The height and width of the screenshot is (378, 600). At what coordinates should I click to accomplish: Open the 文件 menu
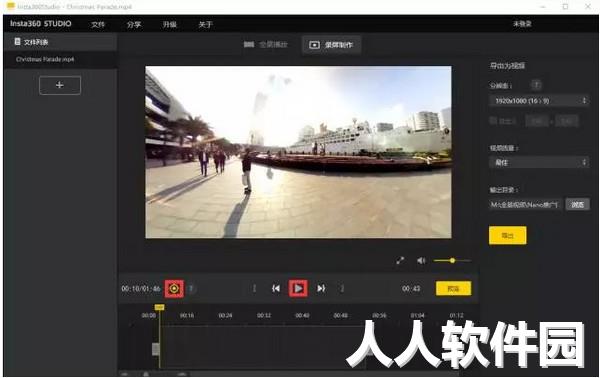[98, 24]
